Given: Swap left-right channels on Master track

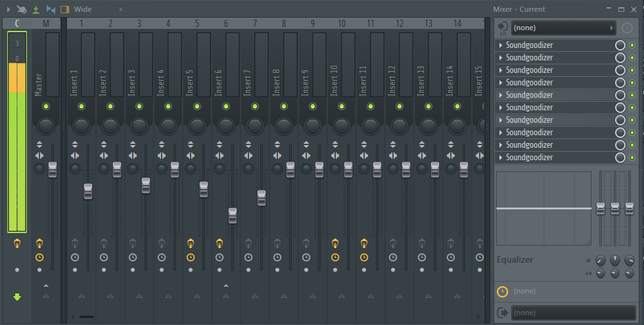Looking at the screenshot, I should coord(39,156).
